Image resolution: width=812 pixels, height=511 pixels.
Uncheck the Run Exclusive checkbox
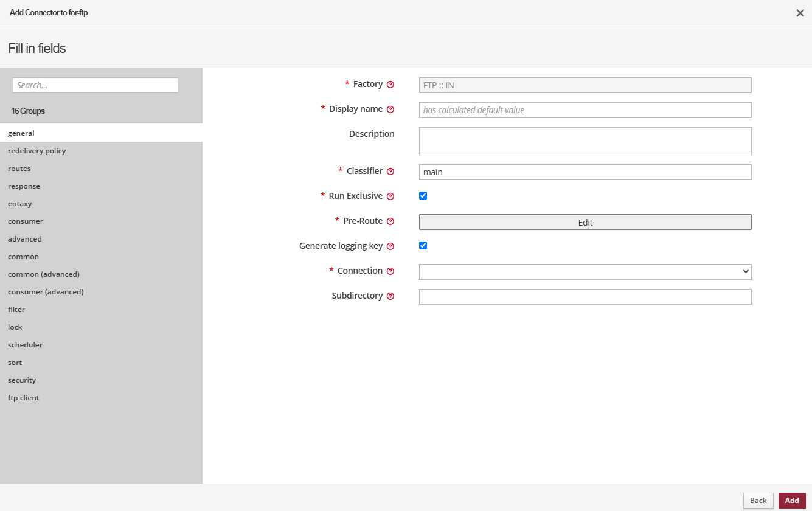[423, 196]
